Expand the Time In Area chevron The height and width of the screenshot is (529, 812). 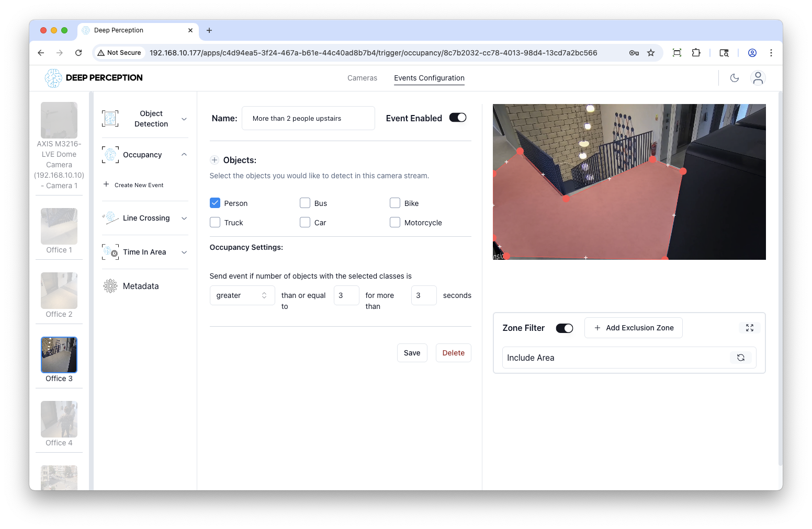pos(184,252)
